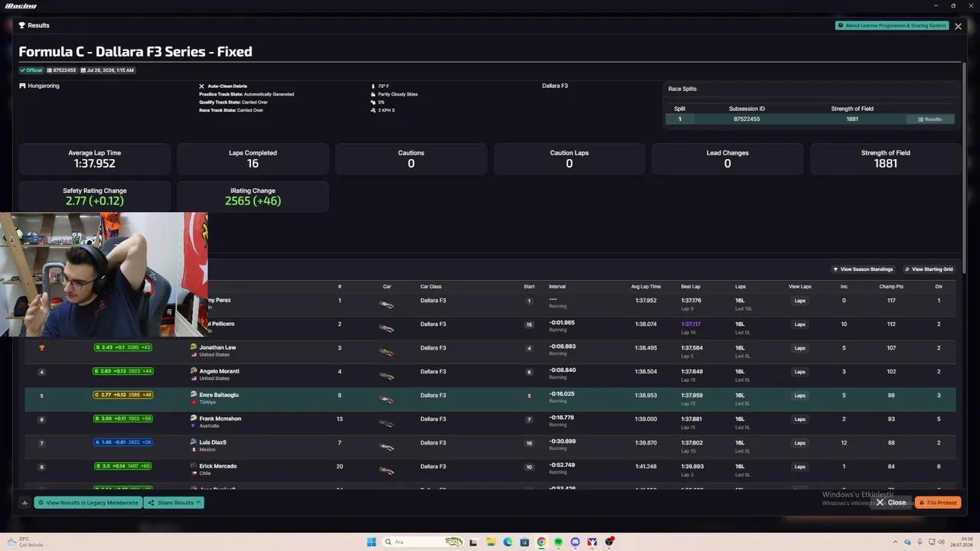
Task: Click the car image in the first-place row
Action: click(x=387, y=305)
